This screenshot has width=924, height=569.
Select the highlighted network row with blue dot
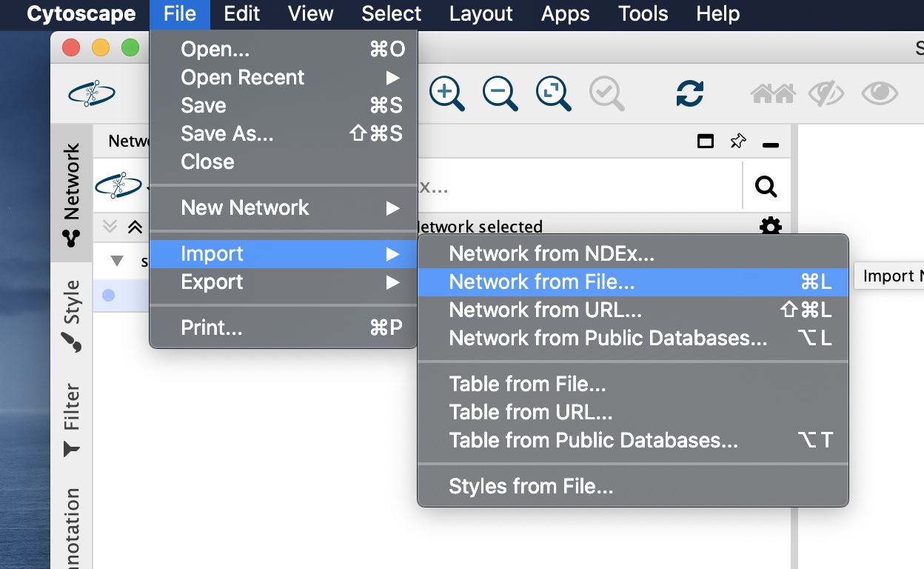pyautogui.click(x=121, y=295)
